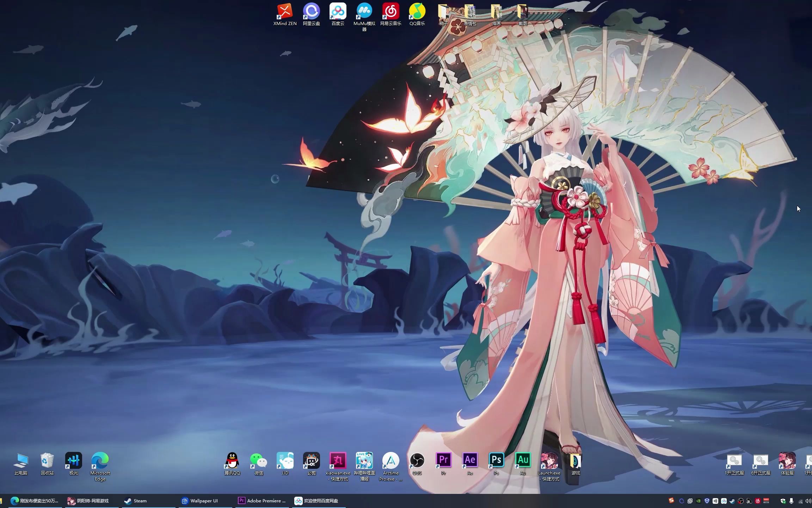Open the Baidu Netdisk tray icon
The width and height of the screenshot is (812, 508).
(x=724, y=501)
